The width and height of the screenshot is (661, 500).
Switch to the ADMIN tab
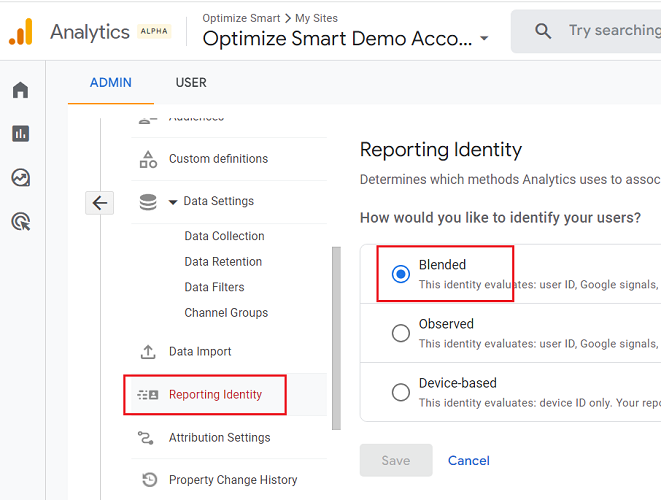pyautogui.click(x=110, y=83)
